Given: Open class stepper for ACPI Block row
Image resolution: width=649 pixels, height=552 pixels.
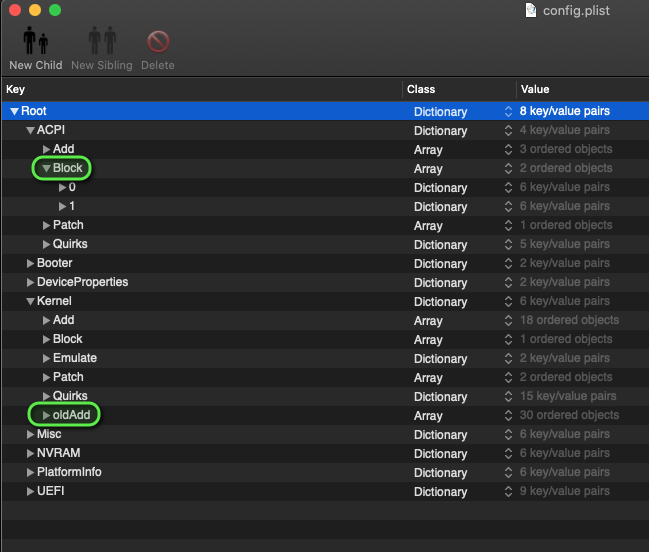Looking at the screenshot, I should pyautogui.click(x=508, y=168).
